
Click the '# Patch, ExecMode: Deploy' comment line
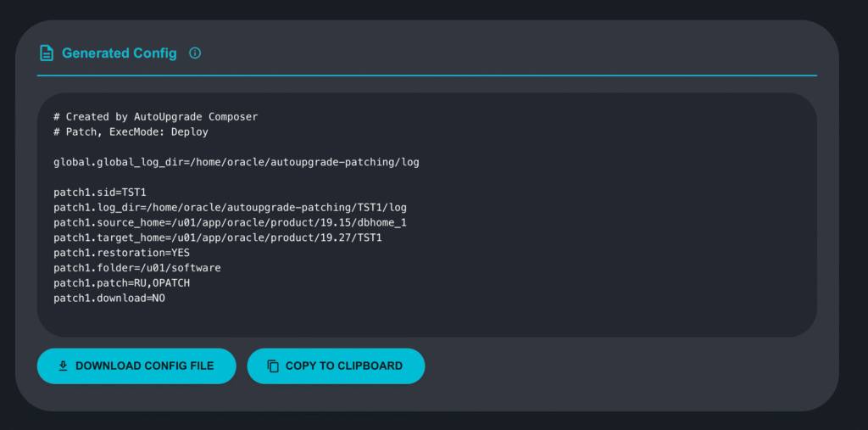tap(131, 132)
